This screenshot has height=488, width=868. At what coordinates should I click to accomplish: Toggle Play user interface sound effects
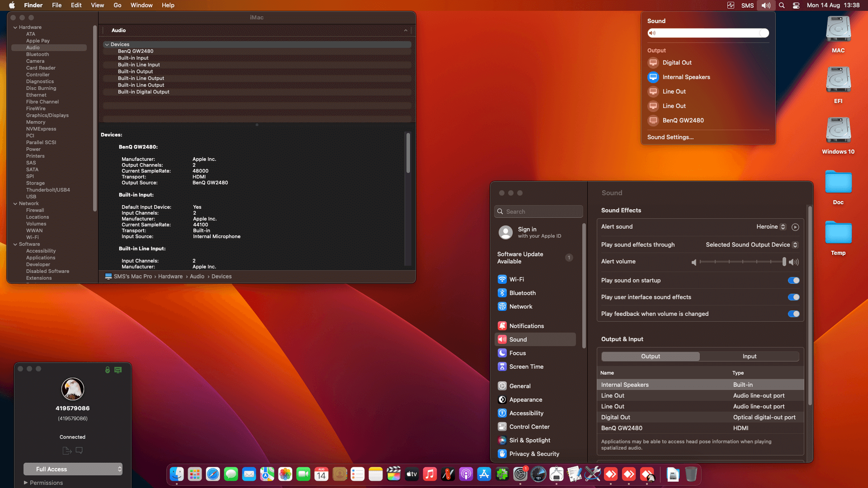(x=793, y=297)
